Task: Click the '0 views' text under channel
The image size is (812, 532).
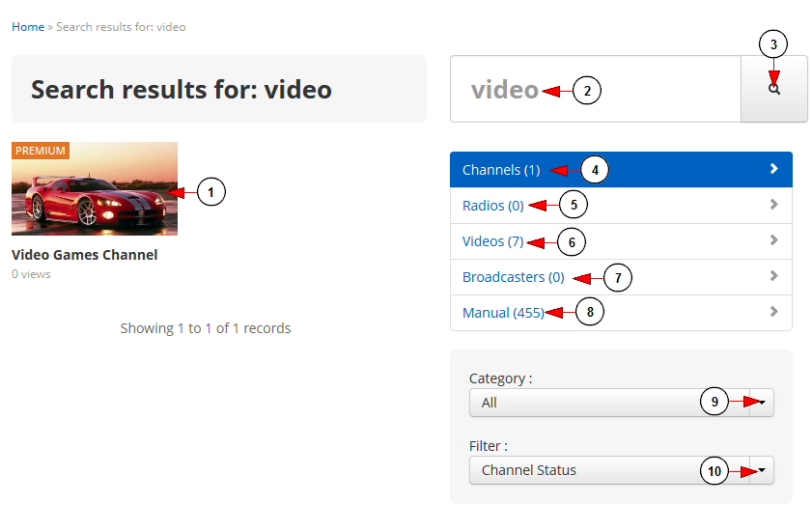Action: point(31,274)
